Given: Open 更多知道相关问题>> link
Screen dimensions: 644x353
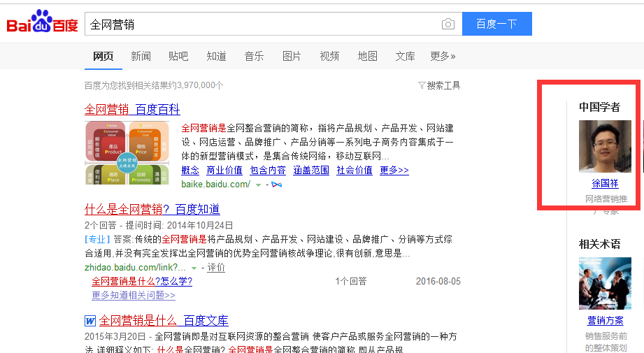Looking at the screenshot, I should pyautogui.click(x=134, y=295).
